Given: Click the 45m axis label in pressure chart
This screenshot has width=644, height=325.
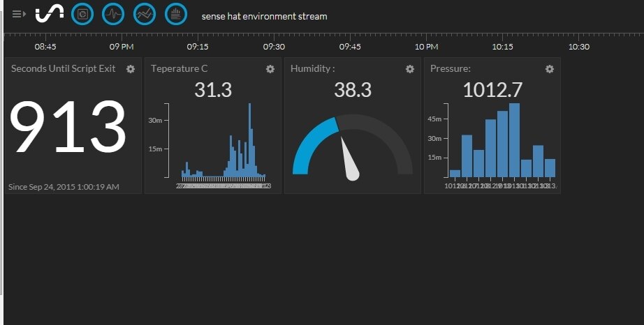Looking at the screenshot, I should coord(434,119).
